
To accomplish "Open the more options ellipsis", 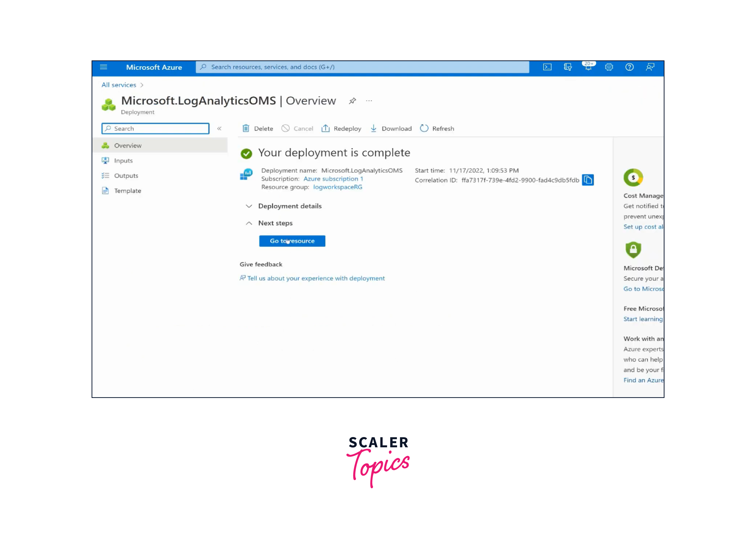I will coord(369,101).
